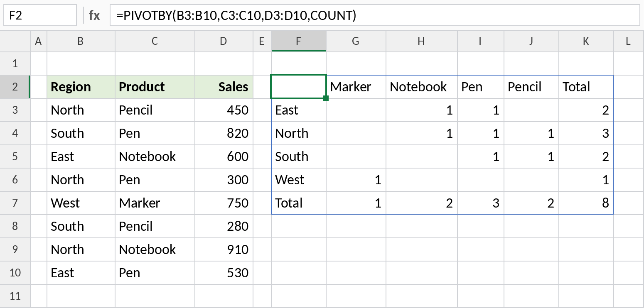Click Notebook in source row 9
This screenshot has height=308, width=644.
(155, 249)
